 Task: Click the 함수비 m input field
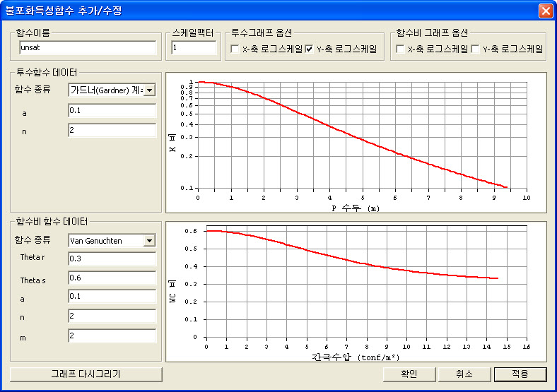[112, 336]
